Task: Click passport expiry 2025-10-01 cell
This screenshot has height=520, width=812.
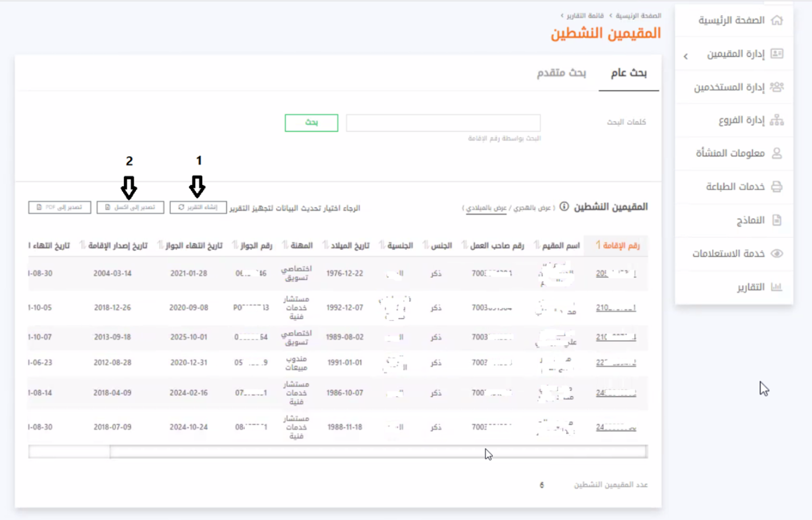Action: coord(189,337)
